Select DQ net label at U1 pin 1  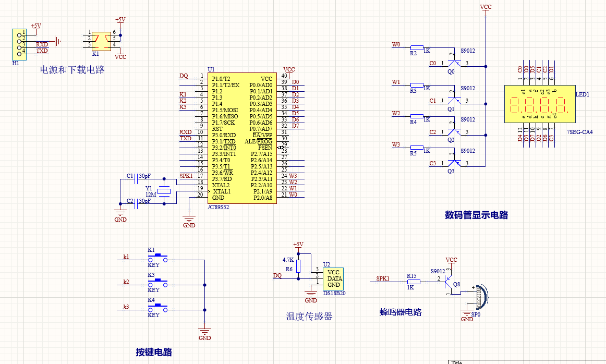tap(184, 76)
